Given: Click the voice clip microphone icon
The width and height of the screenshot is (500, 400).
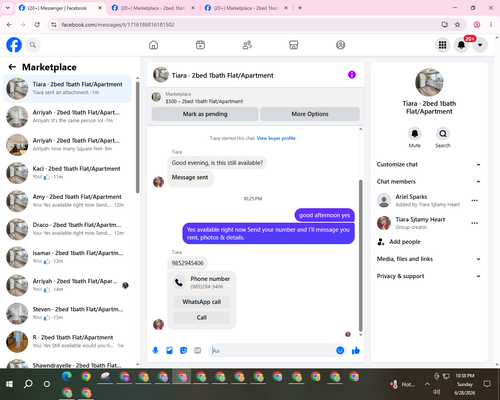Looking at the screenshot, I should [155, 350].
